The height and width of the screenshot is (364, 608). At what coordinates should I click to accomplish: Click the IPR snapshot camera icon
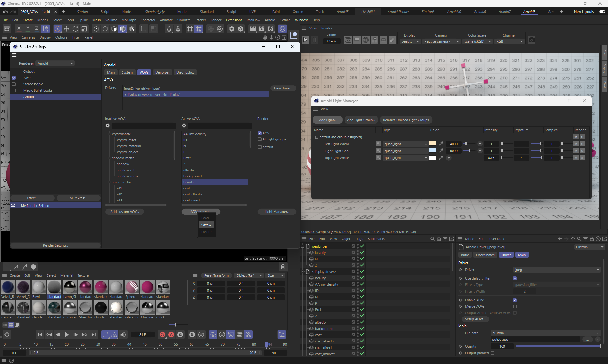pos(532,40)
